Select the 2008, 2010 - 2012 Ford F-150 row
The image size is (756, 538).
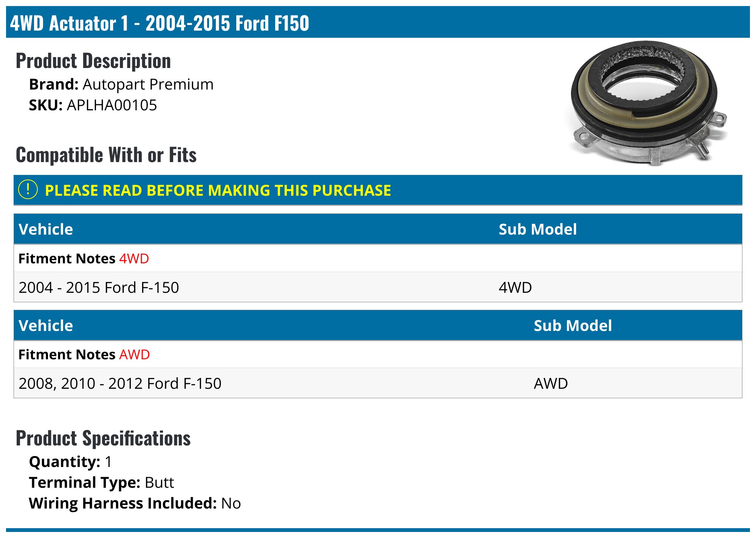click(x=120, y=383)
